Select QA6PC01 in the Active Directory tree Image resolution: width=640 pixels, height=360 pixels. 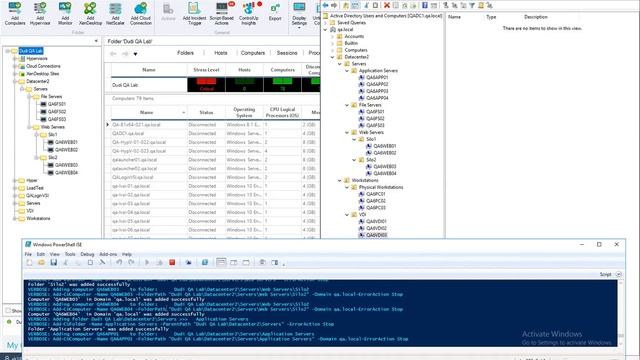coord(376,194)
